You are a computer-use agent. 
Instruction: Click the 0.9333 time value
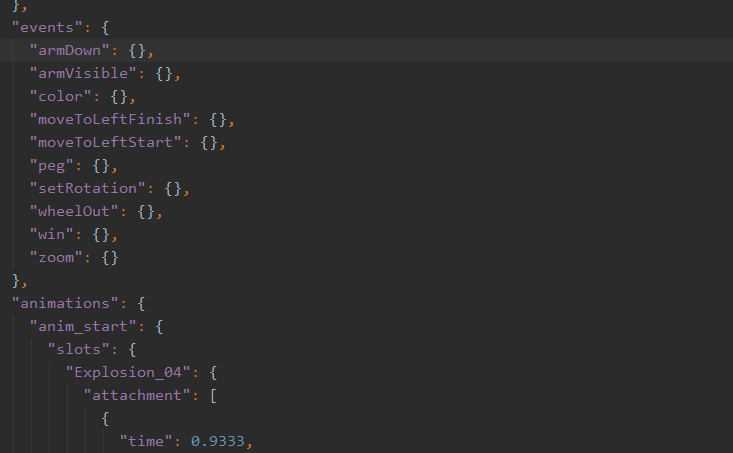(x=217, y=441)
